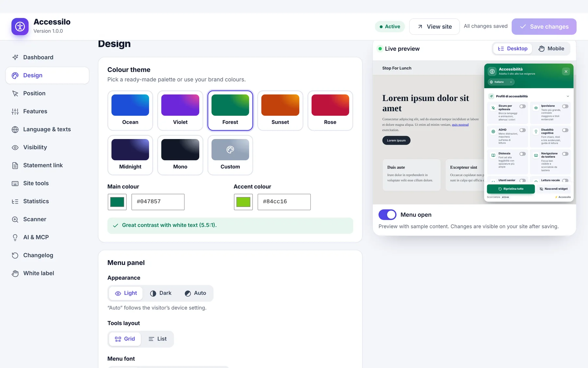Click the White label hand icon

pos(15,273)
